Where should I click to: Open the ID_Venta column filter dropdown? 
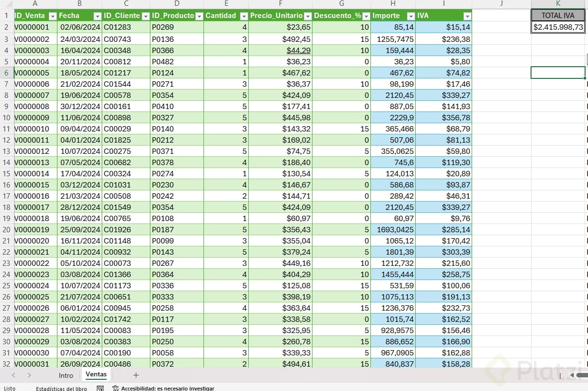point(53,16)
